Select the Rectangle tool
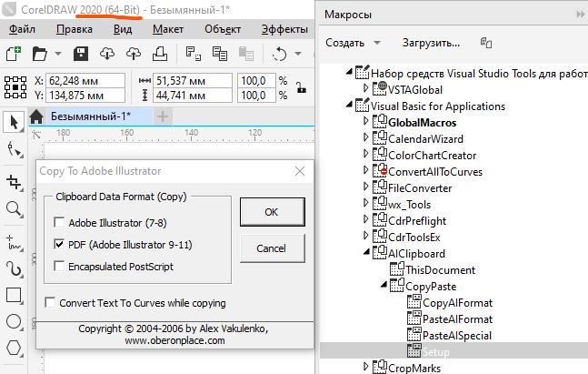This screenshot has width=588, height=374. [15, 295]
